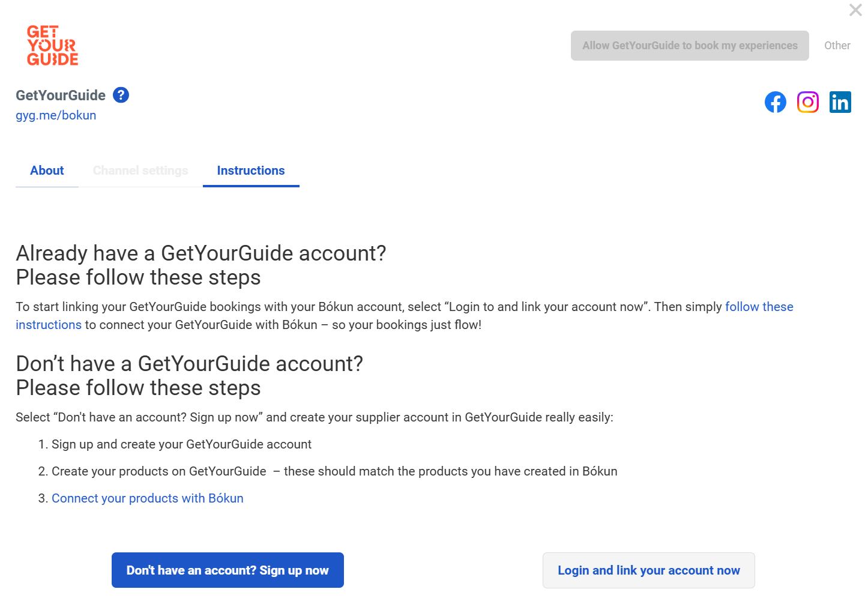The width and height of the screenshot is (868, 601).
Task: Switch to the About tab
Action: point(47,171)
